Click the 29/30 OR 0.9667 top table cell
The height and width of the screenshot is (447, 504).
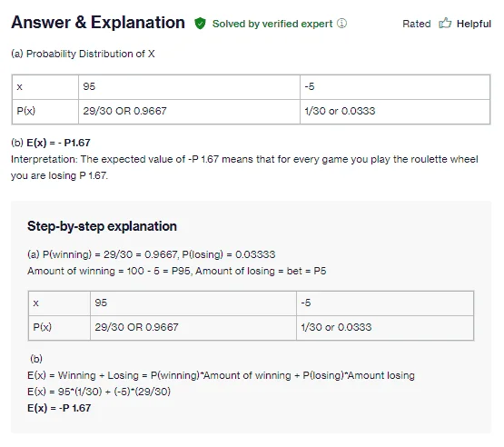coord(189,112)
